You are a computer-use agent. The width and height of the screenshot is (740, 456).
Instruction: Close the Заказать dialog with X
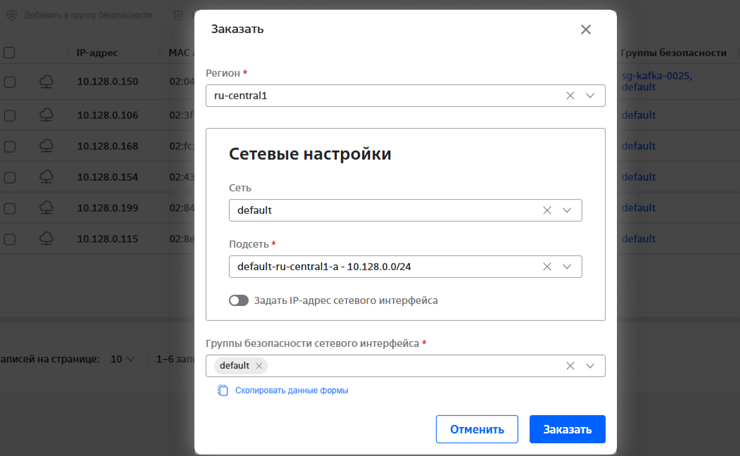(x=586, y=30)
